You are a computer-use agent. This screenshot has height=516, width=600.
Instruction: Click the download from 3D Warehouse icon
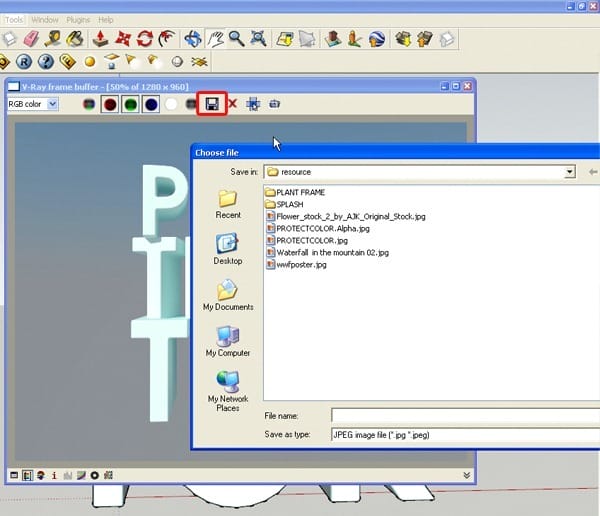(x=403, y=39)
